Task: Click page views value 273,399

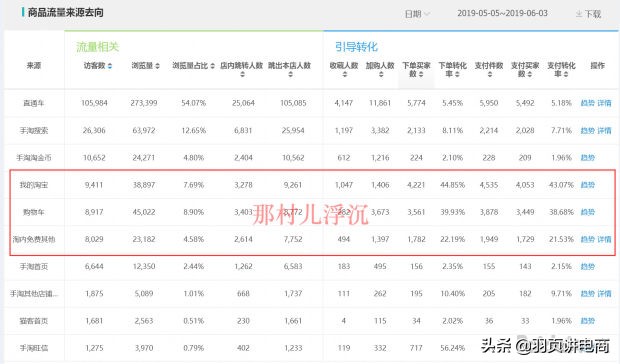Action: coord(144,103)
